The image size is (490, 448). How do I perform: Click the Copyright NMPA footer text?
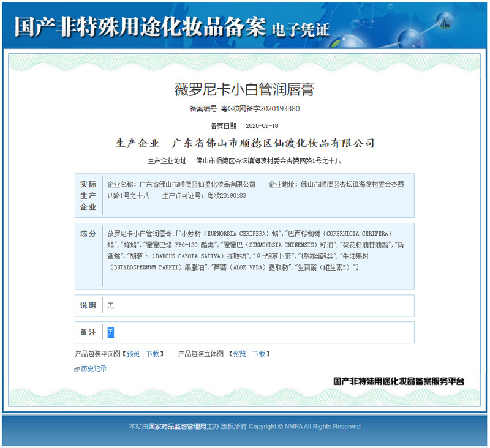click(304, 427)
